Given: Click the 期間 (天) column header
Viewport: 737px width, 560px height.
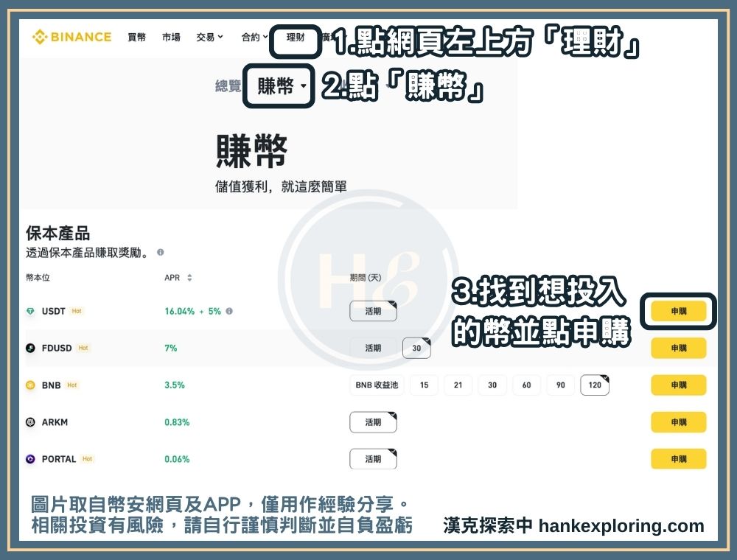Looking at the screenshot, I should (366, 278).
